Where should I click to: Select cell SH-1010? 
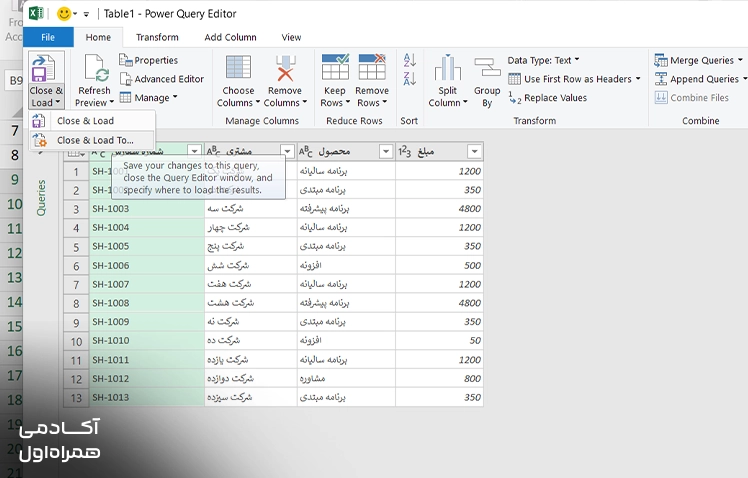[147, 341]
